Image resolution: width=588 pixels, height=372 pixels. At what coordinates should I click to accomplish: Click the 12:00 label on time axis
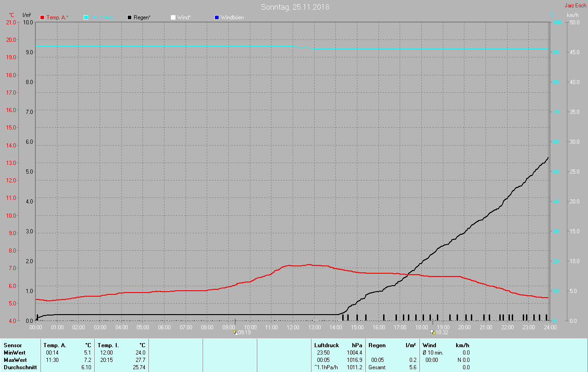tap(293, 327)
